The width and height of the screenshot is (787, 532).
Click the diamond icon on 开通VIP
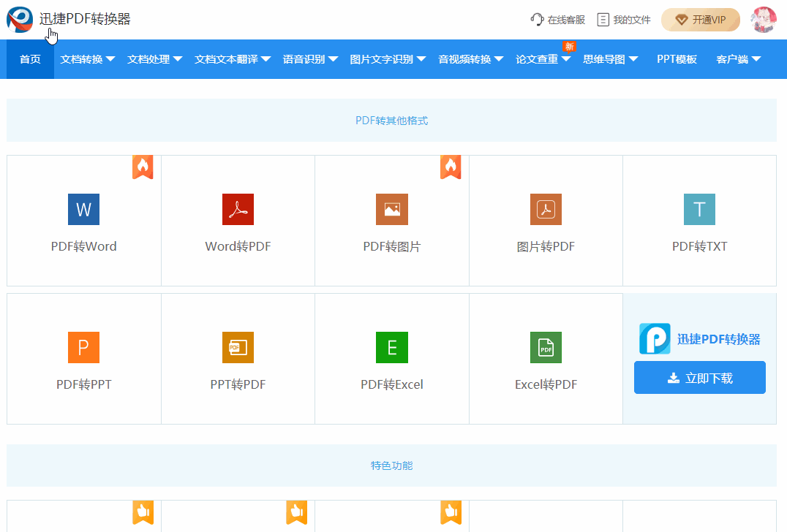coord(681,20)
